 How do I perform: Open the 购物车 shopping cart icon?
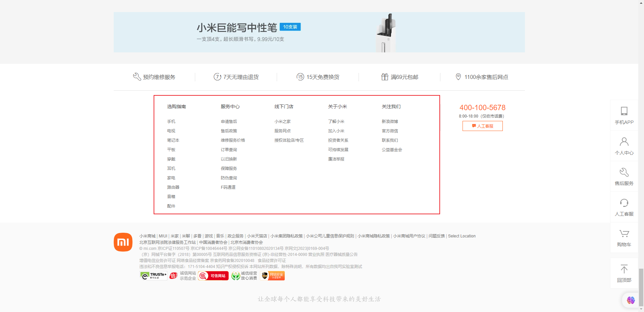pyautogui.click(x=624, y=237)
